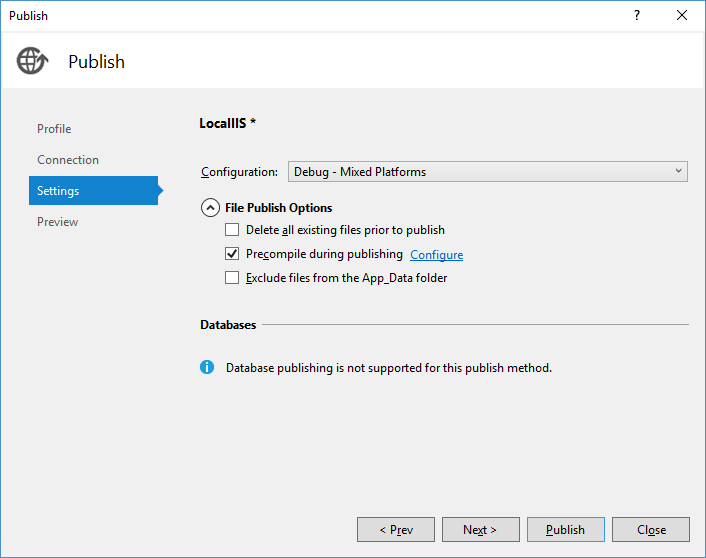Image resolution: width=706 pixels, height=558 pixels.
Task: Open the Configure precompile link
Action: click(436, 255)
